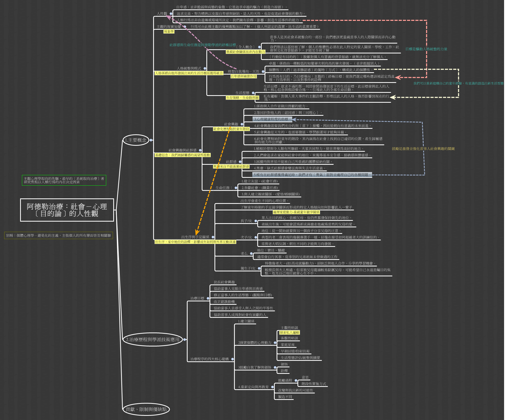Toggle the 治療目標 collapse circle
This screenshot has width=508, height=420.
coord(208,299)
